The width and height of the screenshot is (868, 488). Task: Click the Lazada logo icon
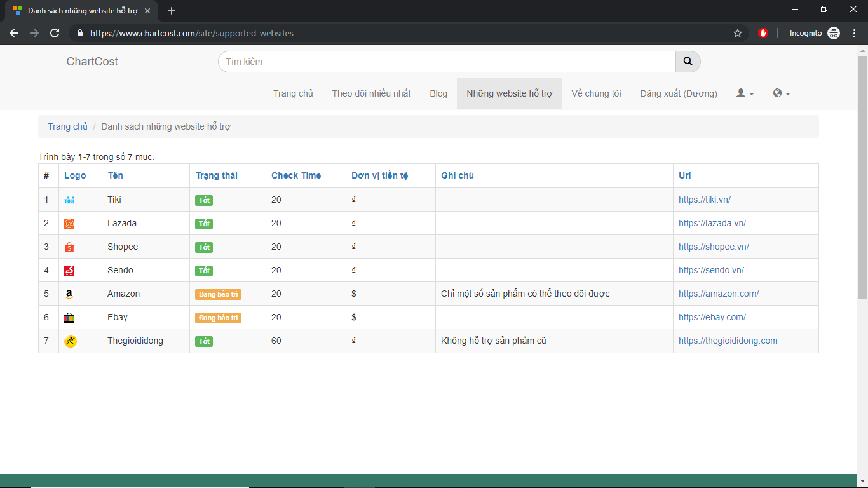[x=69, y=224]
